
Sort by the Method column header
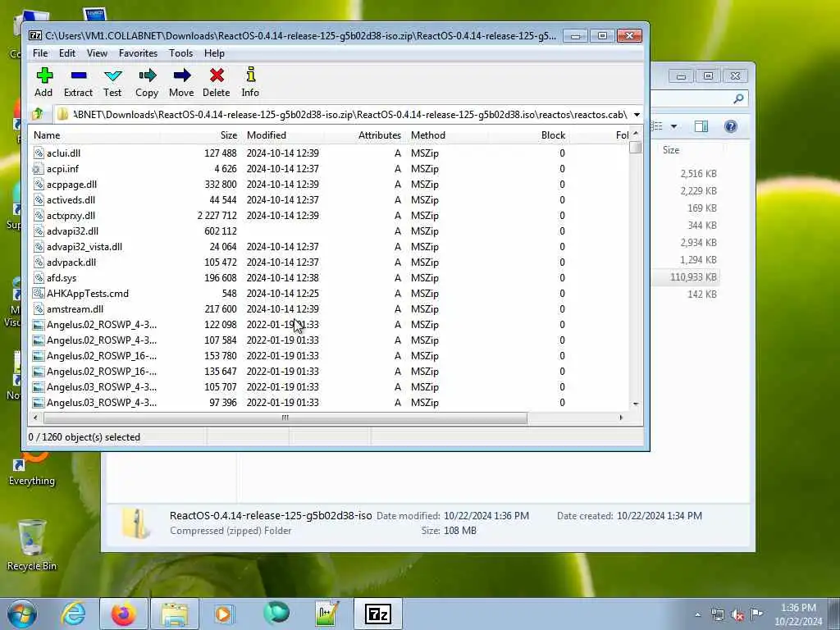[x=447, y=135]
